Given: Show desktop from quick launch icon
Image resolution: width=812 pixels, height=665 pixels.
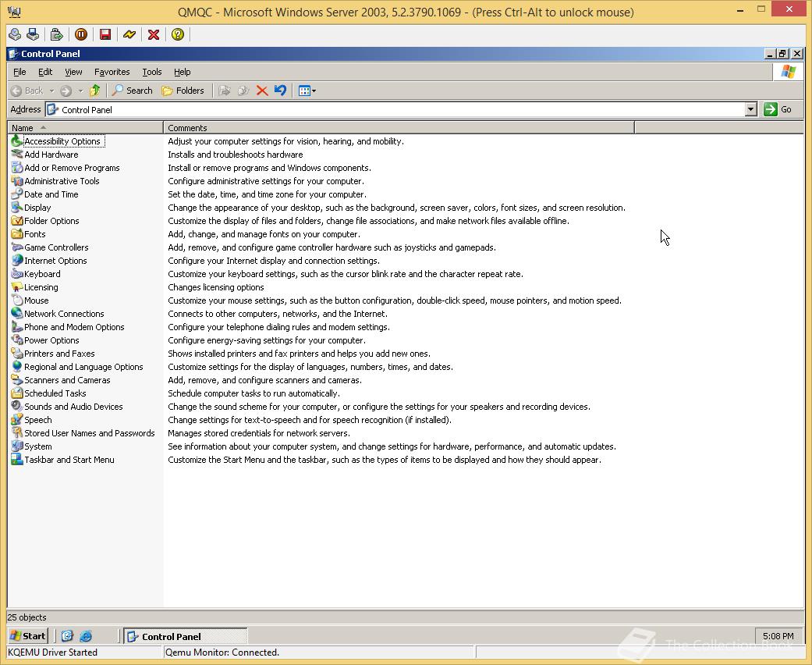Looking at the screenshot, I should 67,636.
